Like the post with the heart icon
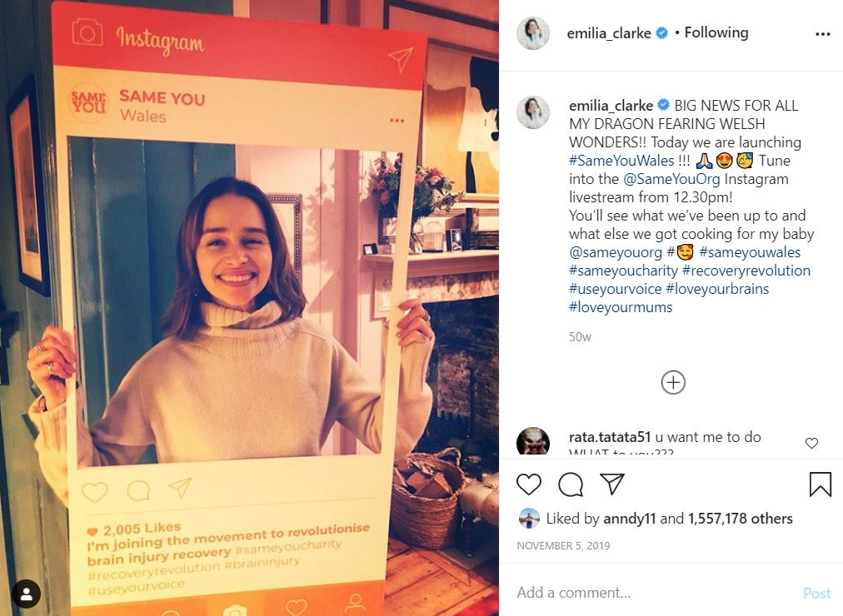The image size is (843, 616). point(528,484)
